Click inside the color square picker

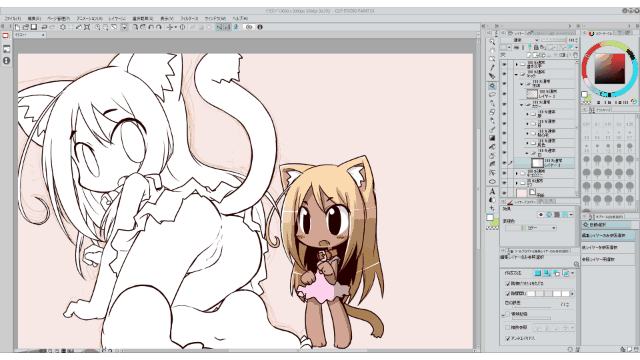pos(610,69)
